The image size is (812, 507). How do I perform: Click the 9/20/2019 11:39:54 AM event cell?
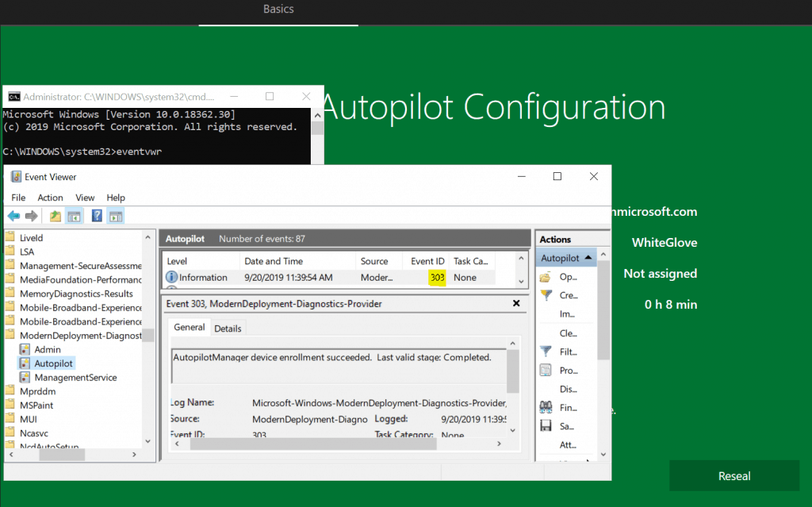(289, 278)
